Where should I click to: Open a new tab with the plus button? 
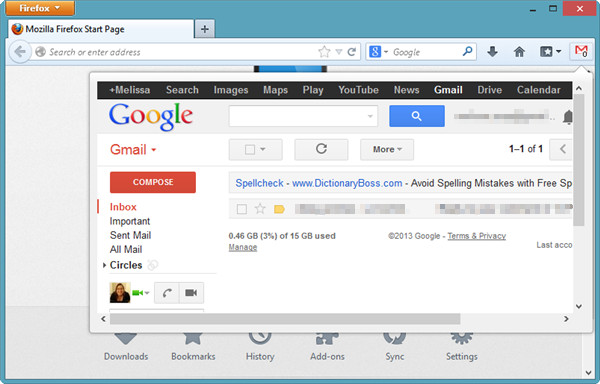point(205,29)
